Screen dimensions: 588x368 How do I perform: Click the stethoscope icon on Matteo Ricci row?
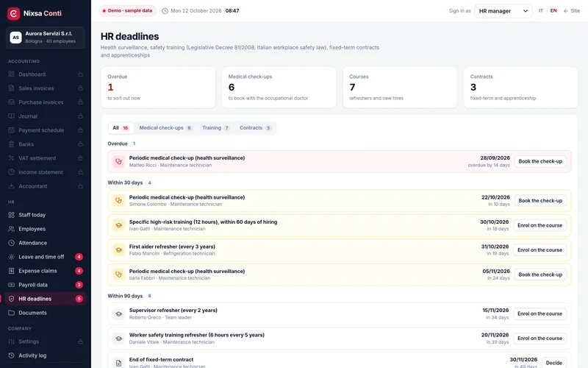pyautogui.click(x=118, y=161)
